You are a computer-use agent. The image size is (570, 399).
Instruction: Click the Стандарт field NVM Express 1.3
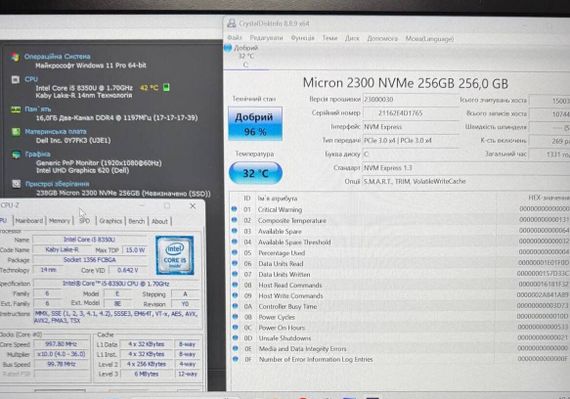(465, 168)
